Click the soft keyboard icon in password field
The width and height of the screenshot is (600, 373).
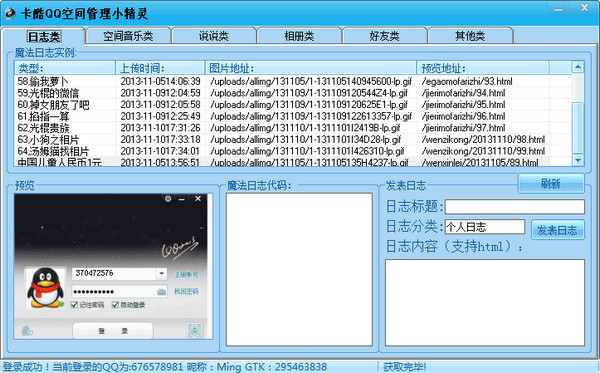161,292
